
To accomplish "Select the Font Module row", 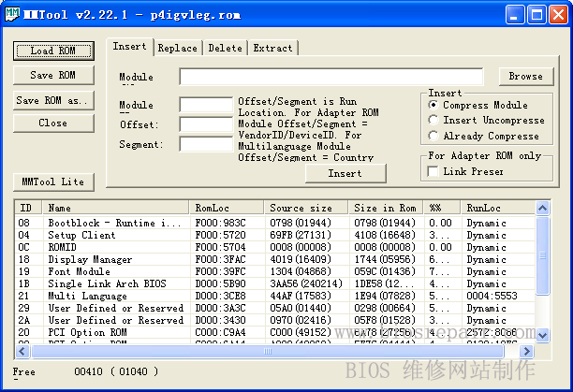I will 275,271.
